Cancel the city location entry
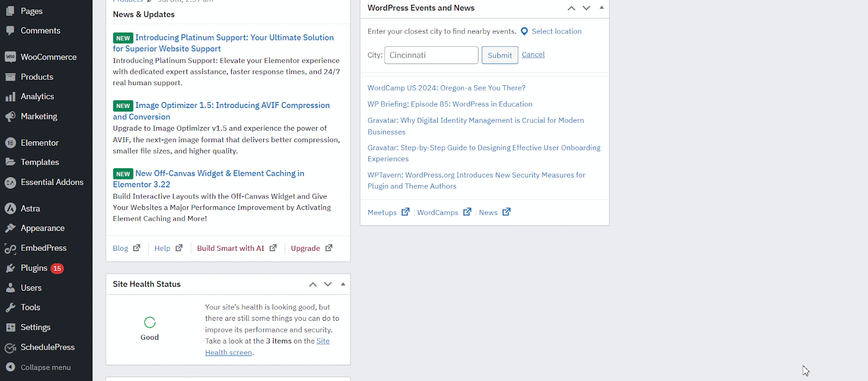868x381 pixels. (x=533, y=55)
